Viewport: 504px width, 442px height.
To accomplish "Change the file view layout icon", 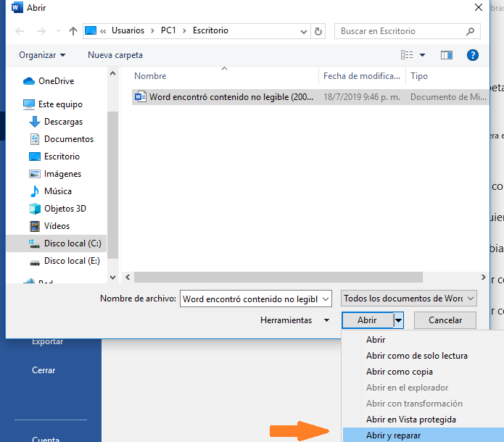I will [407, 55].
